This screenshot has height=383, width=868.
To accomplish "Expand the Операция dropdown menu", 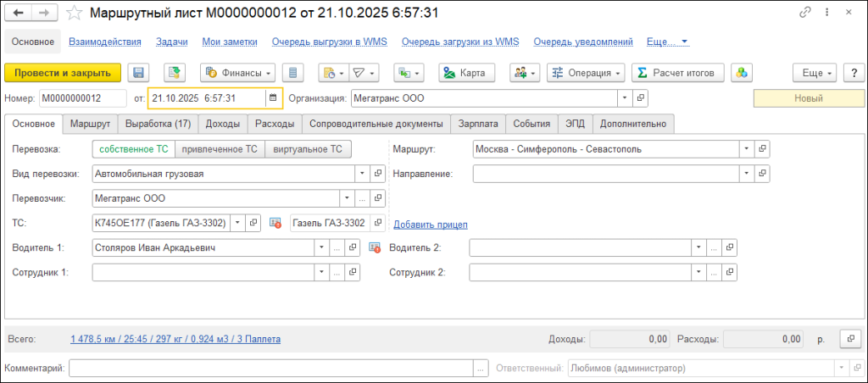I will point(586,73).
